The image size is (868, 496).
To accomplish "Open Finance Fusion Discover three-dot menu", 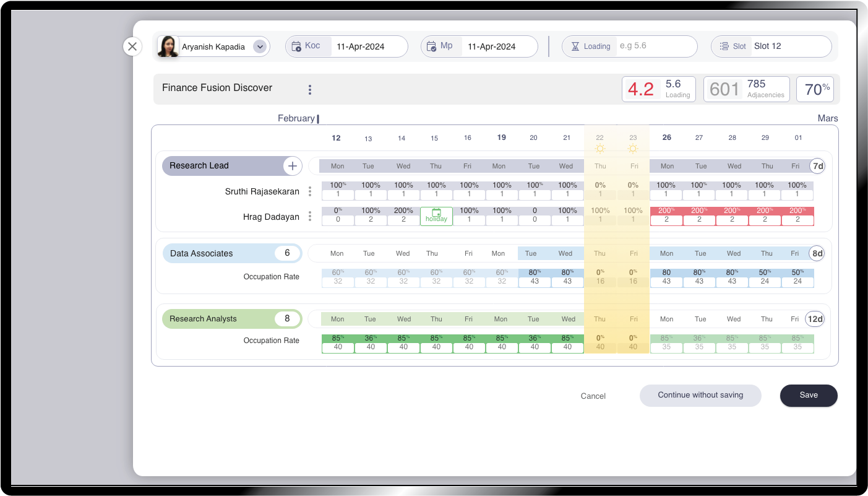I will (x=310, y=90).
